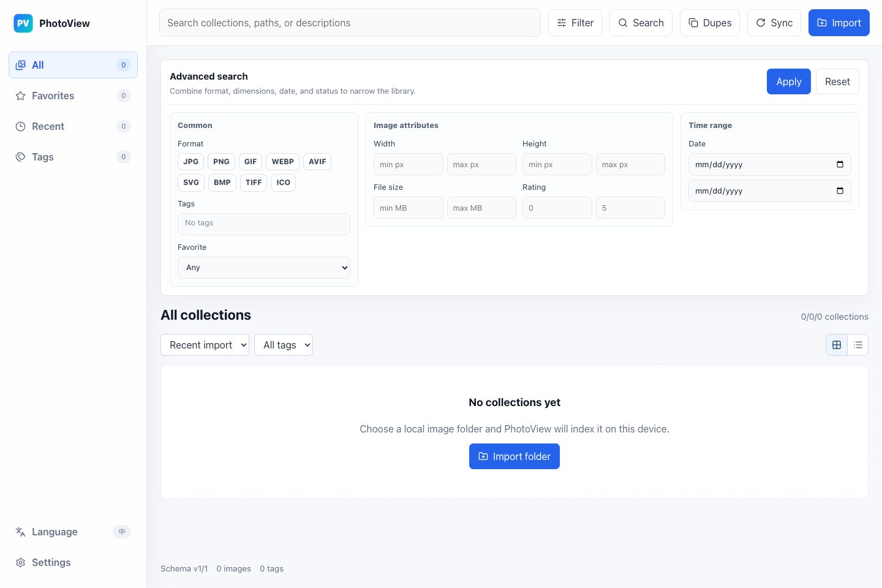Toggle the BMP format chip
The width and height of the screenshot is (882, 588).
222,183
